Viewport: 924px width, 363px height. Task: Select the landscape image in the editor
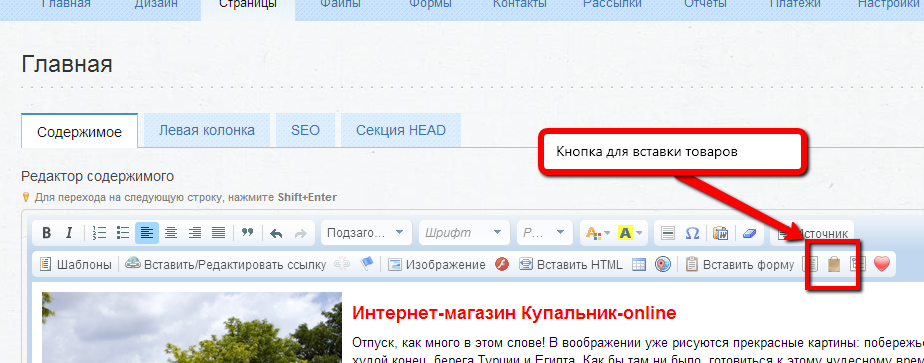tap(192, 327)
